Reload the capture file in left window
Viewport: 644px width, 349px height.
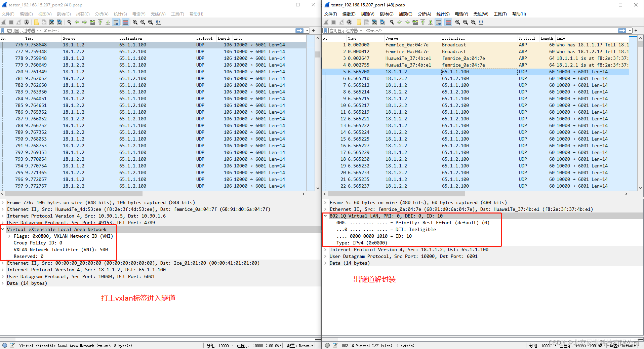59,22
